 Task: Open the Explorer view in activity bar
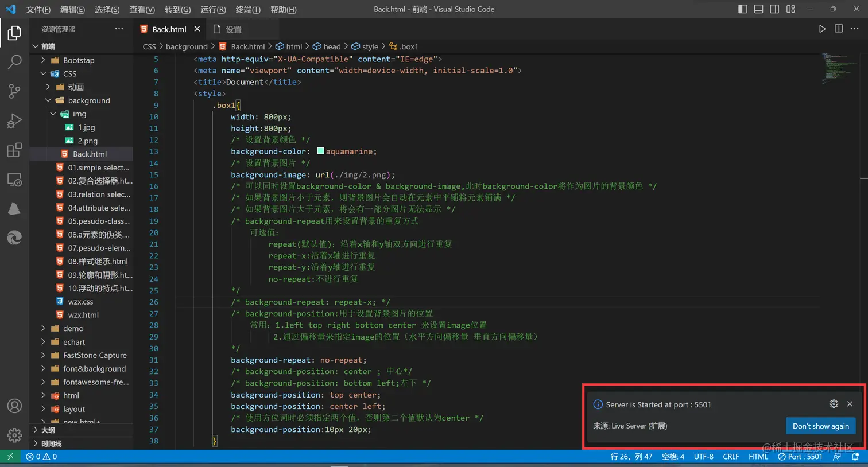[14, 33]
